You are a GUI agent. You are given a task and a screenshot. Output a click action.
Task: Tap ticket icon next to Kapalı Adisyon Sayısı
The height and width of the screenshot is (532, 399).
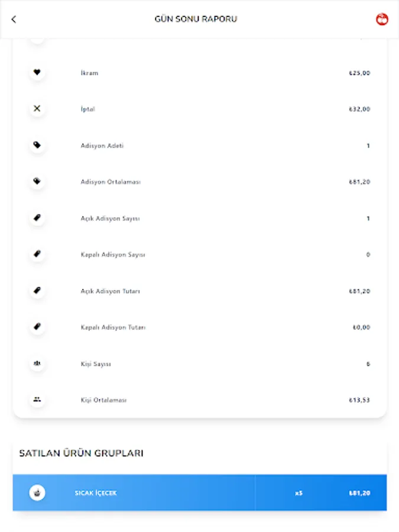[x=37, y=254]
